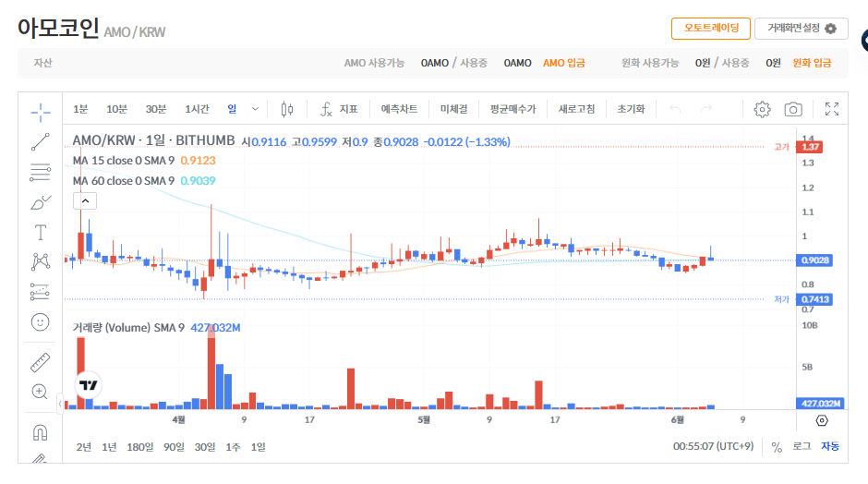Open the fx indicators menu

pos(339,109)
